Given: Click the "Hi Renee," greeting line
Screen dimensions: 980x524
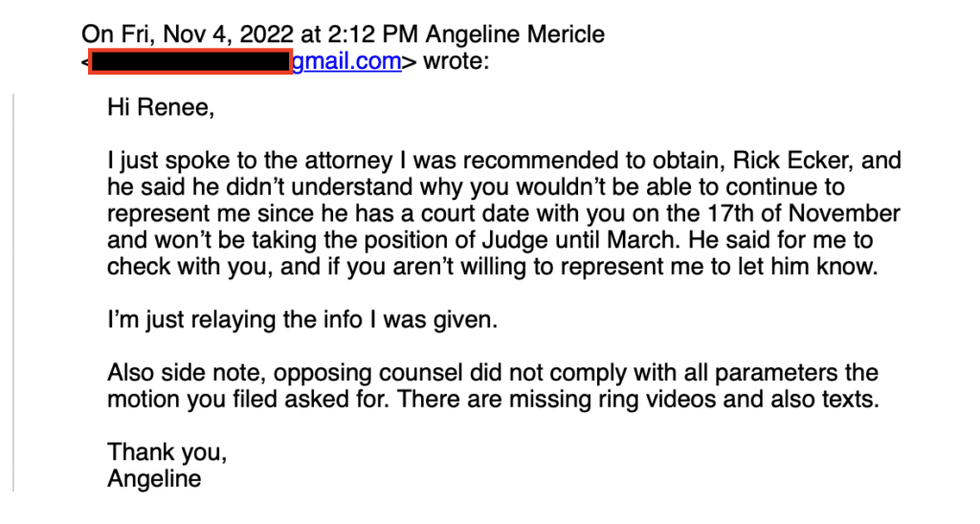Looking at the screenshot, I should [x=161, y=107].
